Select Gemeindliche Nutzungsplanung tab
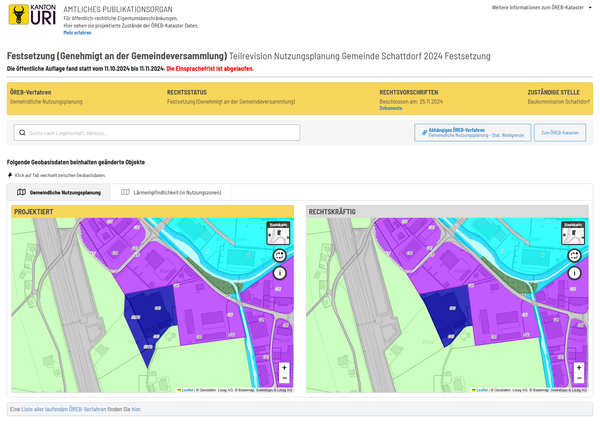600x444 pixels. coord(59,192)
